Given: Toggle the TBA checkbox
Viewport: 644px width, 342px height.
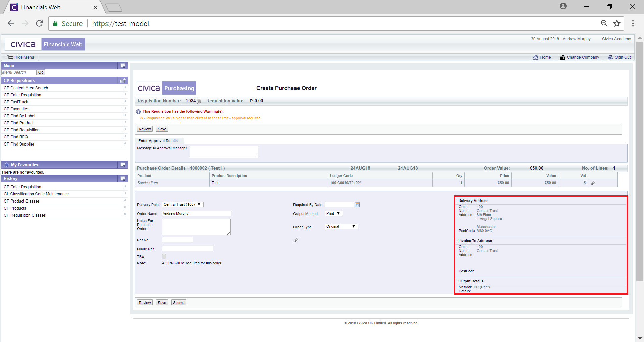Looking at the screenshot, I should click(x=164, y=256).
